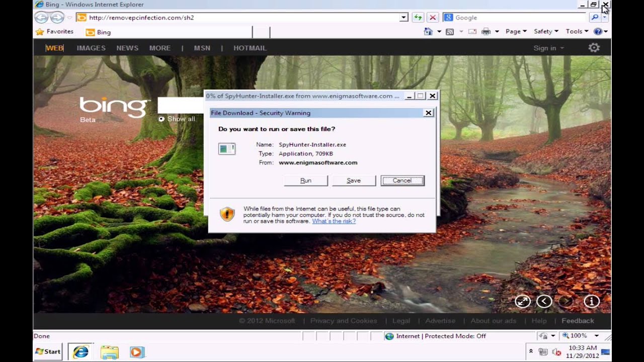The width and height of the screenshot is (644, 362).
Task: Click the previous image arrow on Bing
Action: (x=544, y=301)
